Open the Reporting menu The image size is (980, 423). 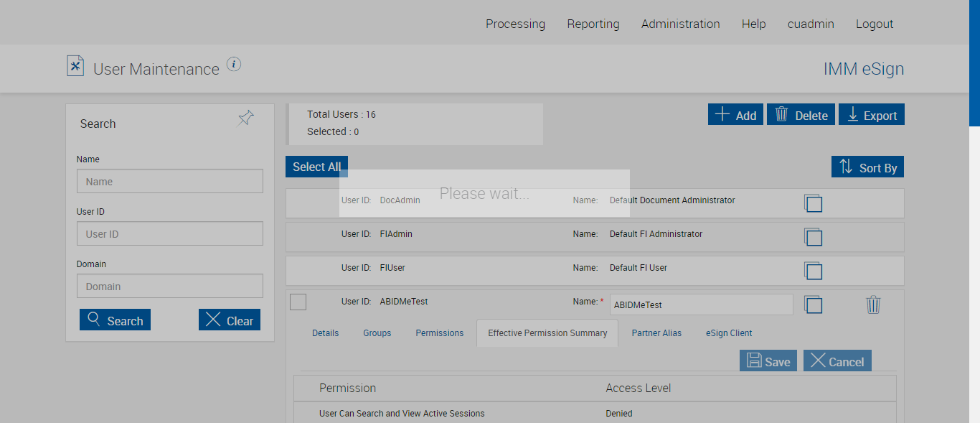coord(593,24)
